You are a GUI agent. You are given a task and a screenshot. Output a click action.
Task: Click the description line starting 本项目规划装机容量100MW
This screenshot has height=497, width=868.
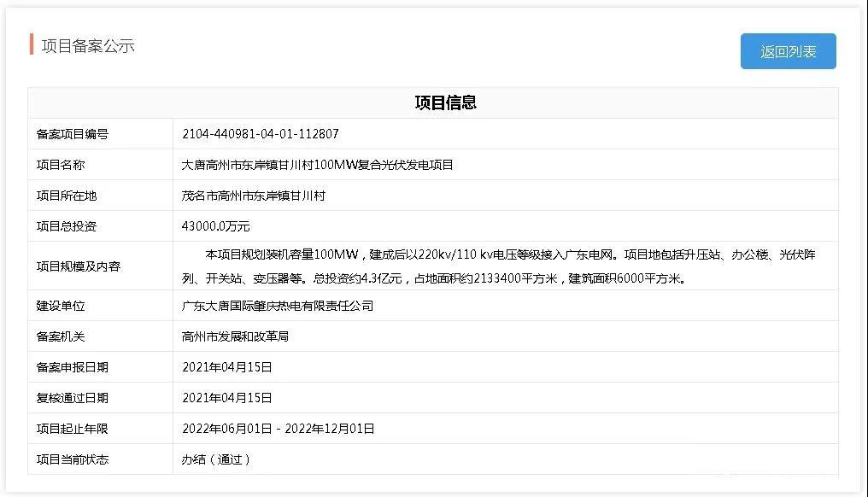click(x=510, y=254)
